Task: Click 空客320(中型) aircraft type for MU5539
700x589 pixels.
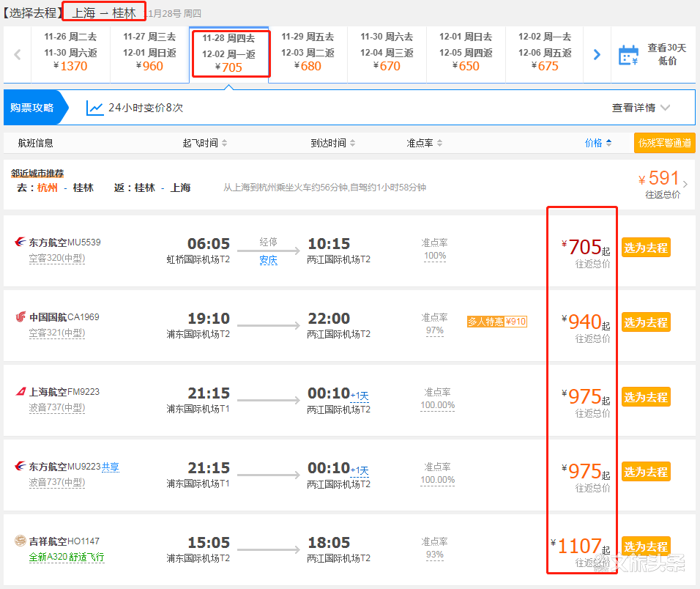Action: pos(56,258)
